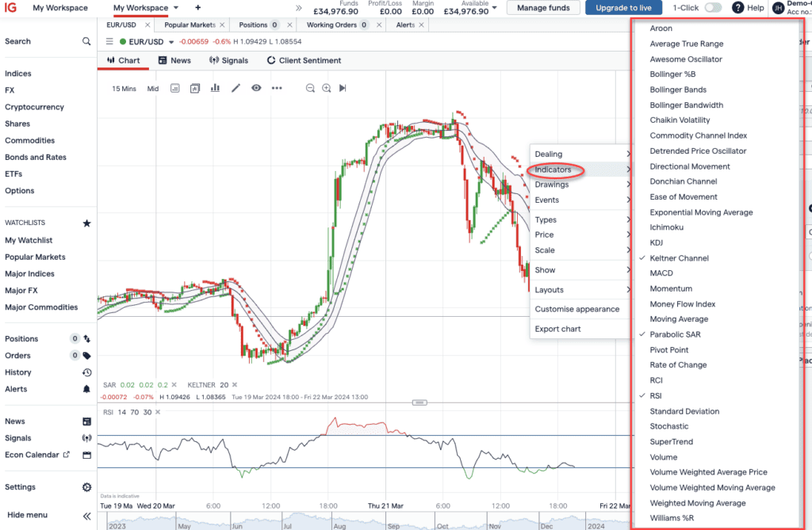The height and width of the screenshot is (530, 812).
Task: Expand the Drawings submenu
Action: pos(580,185)
